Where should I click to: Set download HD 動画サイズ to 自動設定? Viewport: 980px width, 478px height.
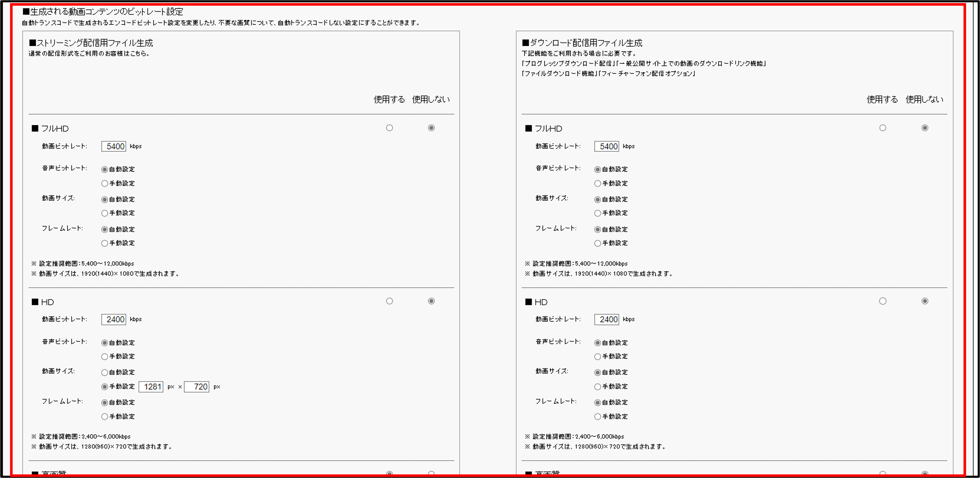598,373
